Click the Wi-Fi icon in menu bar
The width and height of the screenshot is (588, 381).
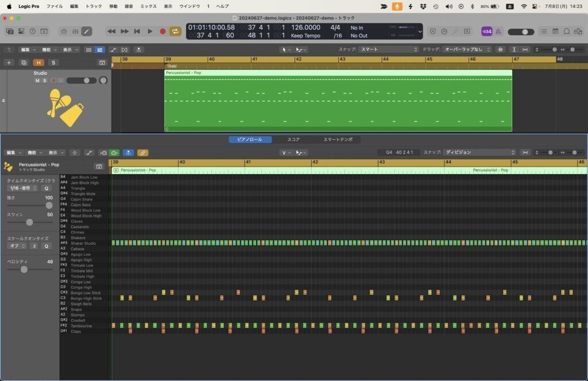tap(524, 6)
